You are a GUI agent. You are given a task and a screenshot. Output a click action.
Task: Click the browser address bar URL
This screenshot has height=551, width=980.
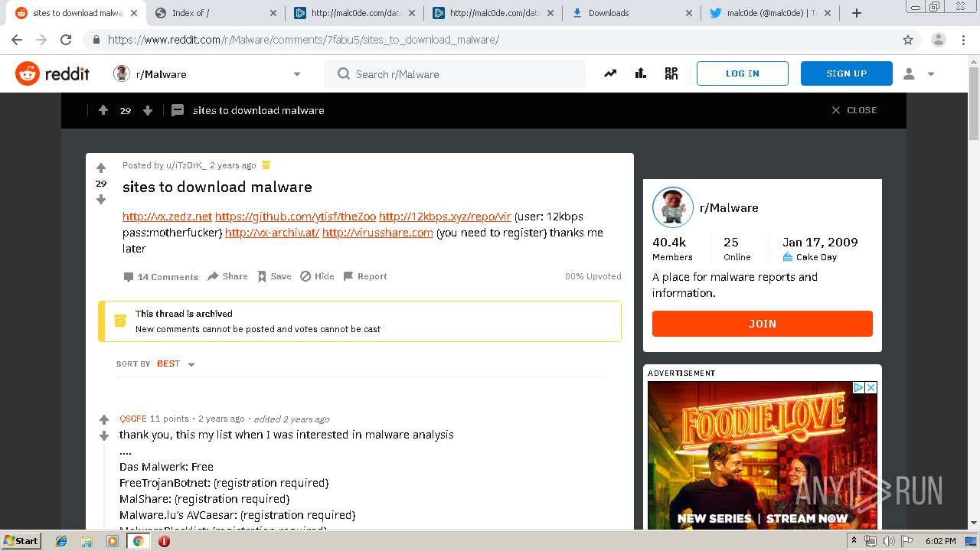coord(303,40)
